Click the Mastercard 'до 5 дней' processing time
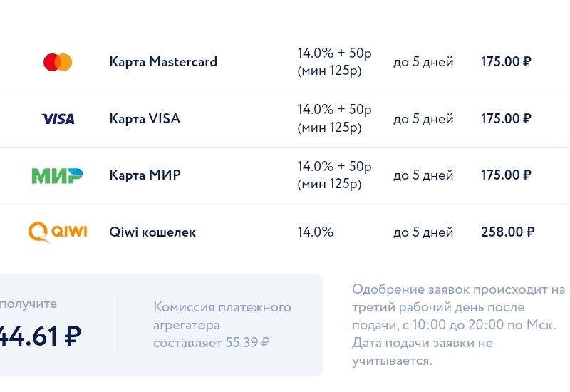This screenshot has height=392, width=570. coord(423,62)
